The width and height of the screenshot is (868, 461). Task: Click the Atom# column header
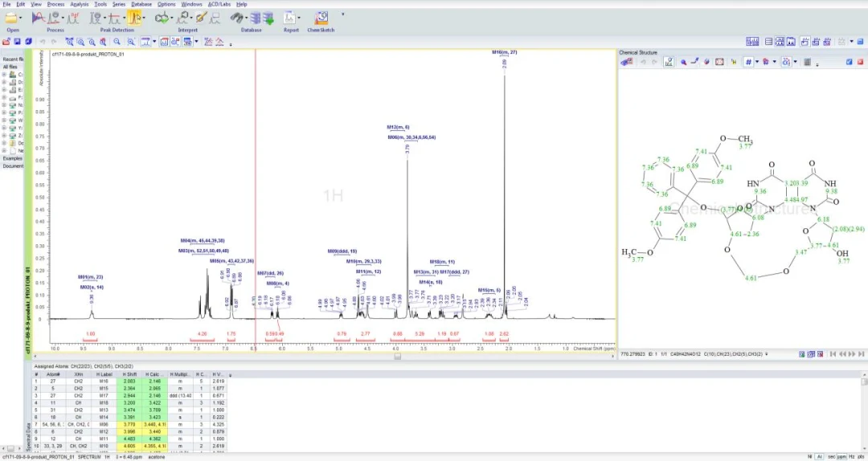53,375
